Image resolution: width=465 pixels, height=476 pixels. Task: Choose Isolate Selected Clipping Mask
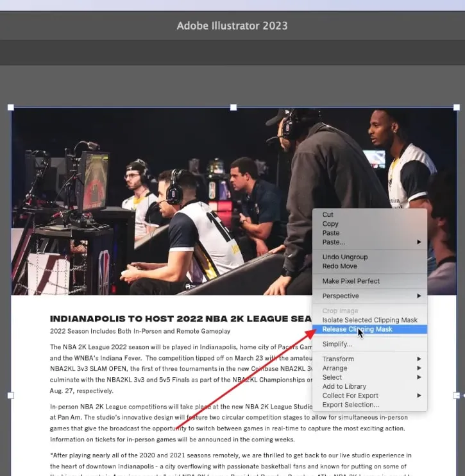pyautogui.click(x=369, y=320)
